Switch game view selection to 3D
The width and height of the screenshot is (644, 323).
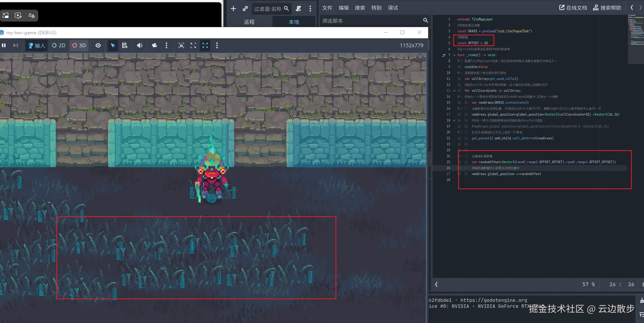click(79, 45)
